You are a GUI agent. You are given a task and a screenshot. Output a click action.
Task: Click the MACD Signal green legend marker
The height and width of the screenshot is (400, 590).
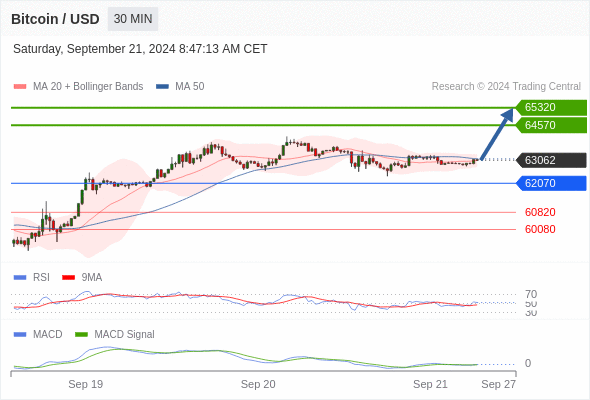click(81, 335)
